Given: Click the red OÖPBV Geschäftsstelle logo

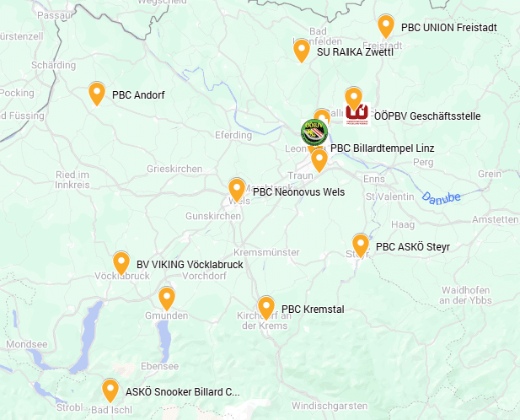Looking at the screenshot, I should (x=356, y=115).
